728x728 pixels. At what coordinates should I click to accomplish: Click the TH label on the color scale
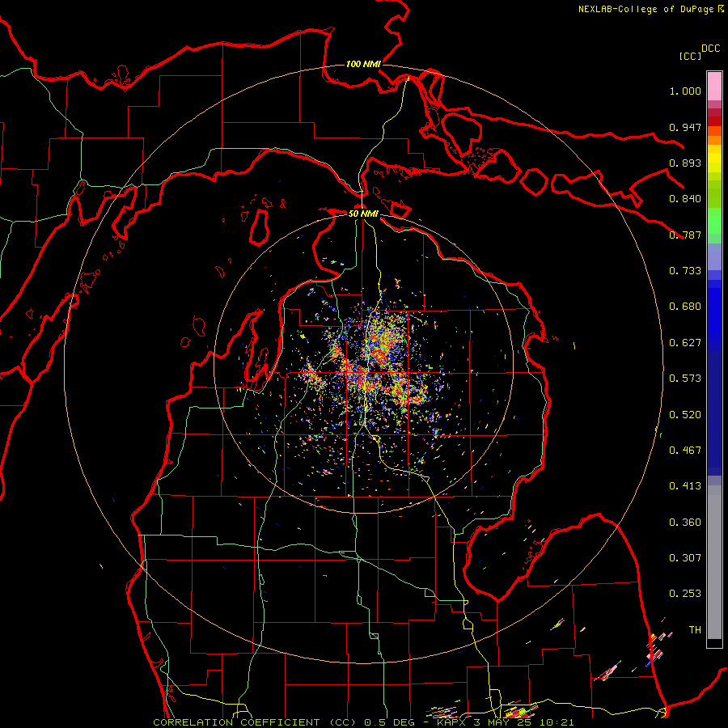[695, 630]
